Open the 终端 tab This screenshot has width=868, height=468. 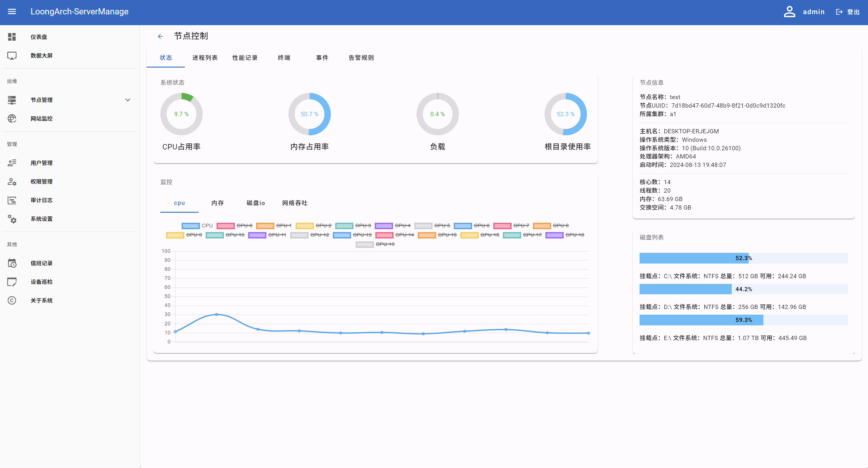284,58
